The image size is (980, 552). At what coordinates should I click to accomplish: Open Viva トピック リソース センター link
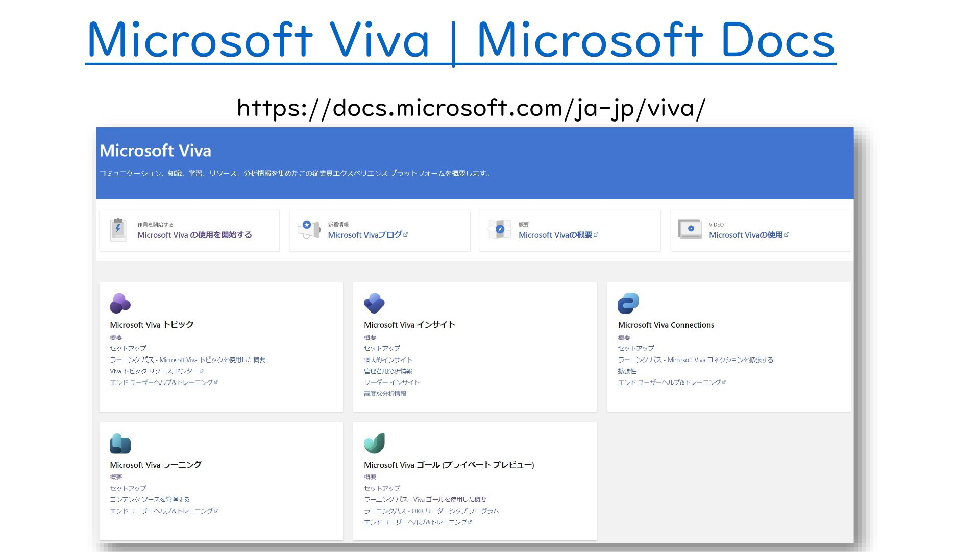click(156, 371)
